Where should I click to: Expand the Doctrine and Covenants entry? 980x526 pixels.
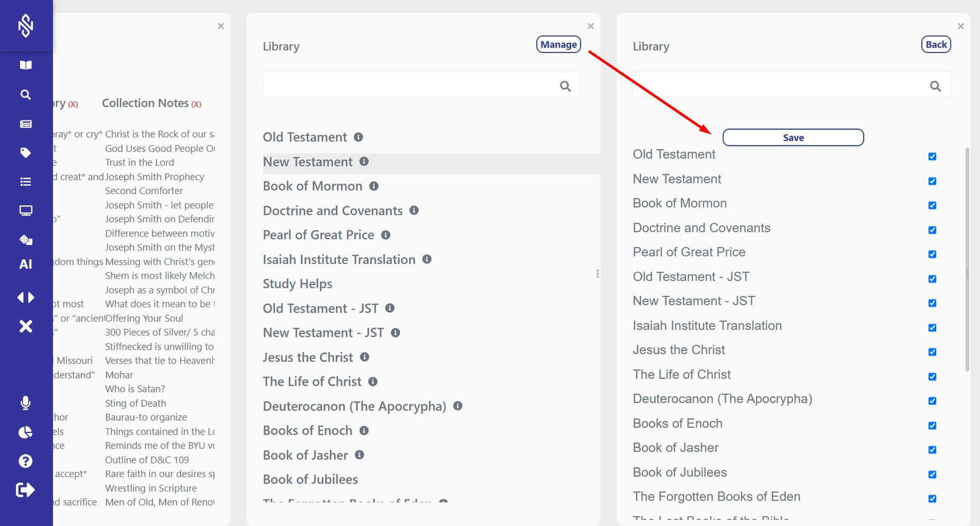pyautogui.click(x=333, y=211)
